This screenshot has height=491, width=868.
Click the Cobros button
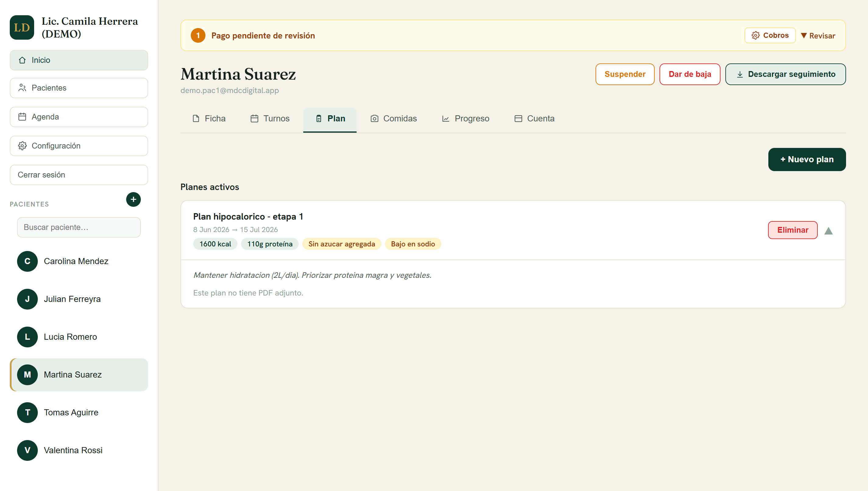pyautogui.click(x=770, y=35)
